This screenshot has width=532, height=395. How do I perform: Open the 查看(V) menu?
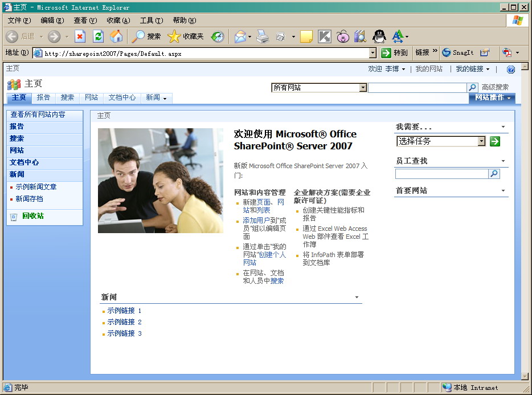[x=85, y=21]
